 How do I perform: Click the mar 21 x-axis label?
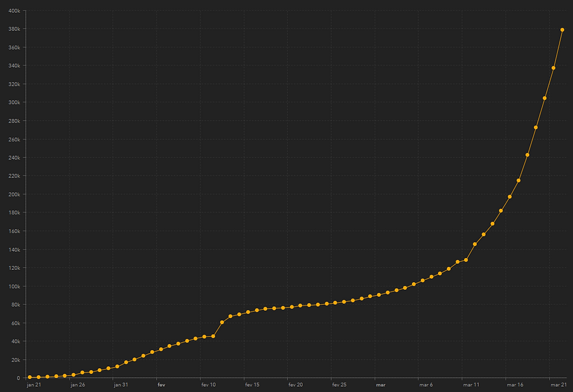pyautogui.click(x=559, y=385)
